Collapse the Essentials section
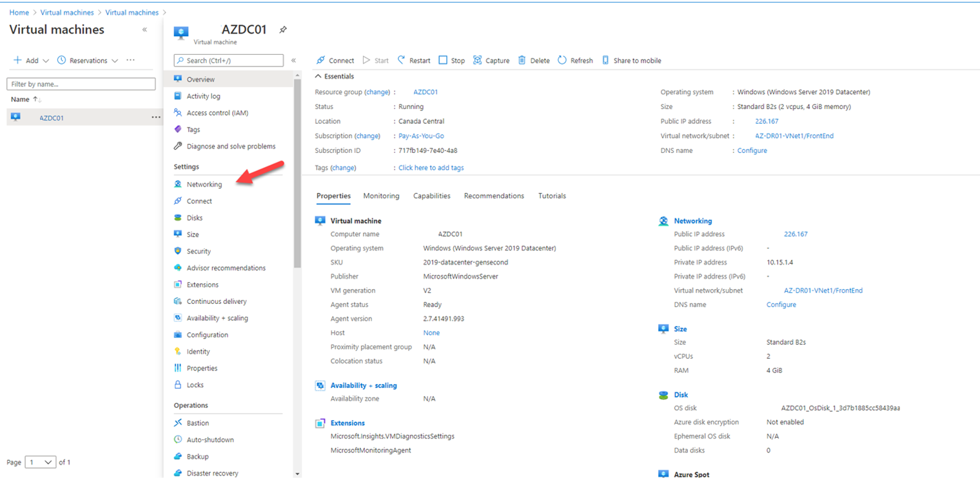The height and width of the screenshot is (493, 980). (x=317, y=76)
